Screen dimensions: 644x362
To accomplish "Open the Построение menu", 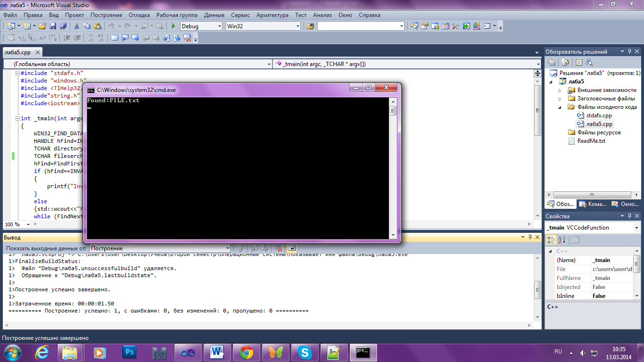I will pyautogui.click(x=107, y=15).
